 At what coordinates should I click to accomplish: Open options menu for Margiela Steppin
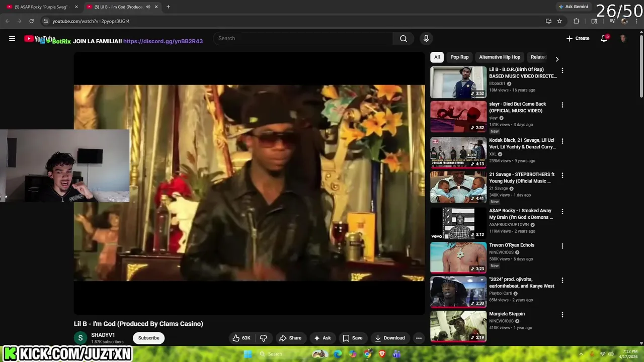pos(562,315)
